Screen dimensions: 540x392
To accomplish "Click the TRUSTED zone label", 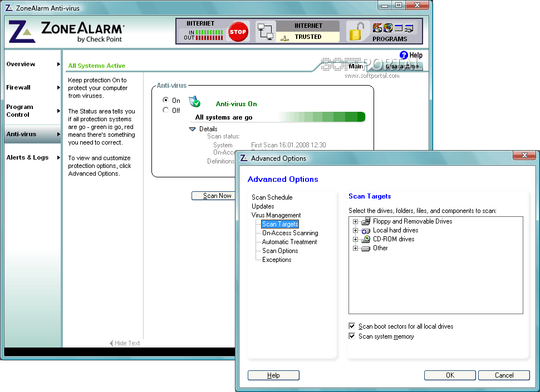I will point(308,37).
